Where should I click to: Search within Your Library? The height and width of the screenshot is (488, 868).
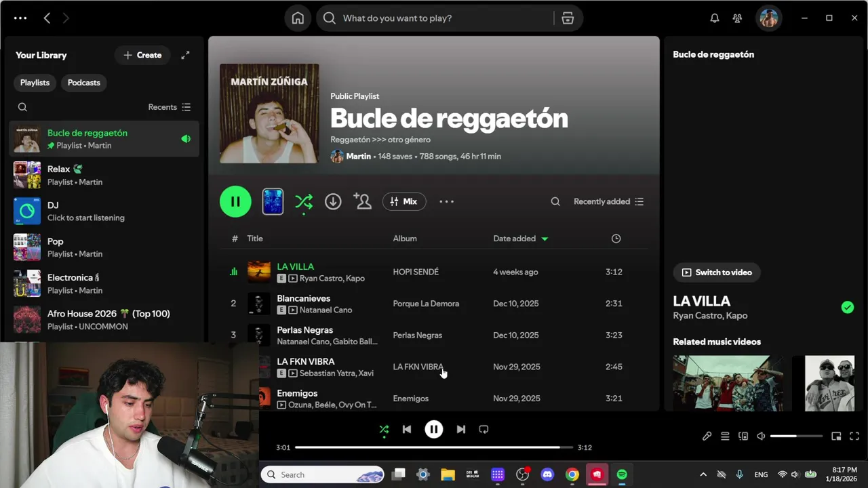click(x=22, y=107)
